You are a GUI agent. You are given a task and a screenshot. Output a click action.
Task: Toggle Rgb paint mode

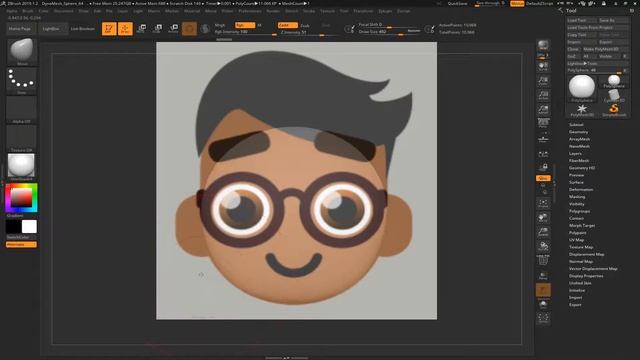(245, 25)
